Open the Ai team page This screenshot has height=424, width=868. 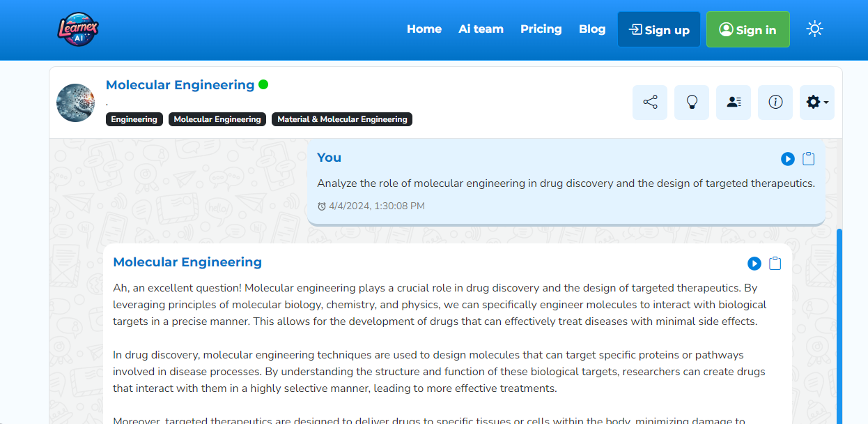(x=481, y=29)
